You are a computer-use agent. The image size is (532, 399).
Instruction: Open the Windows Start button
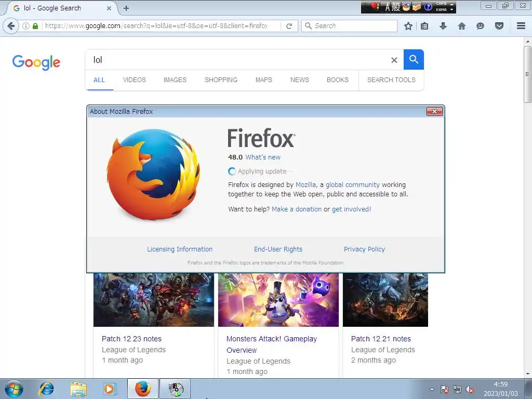pos(14,389)
